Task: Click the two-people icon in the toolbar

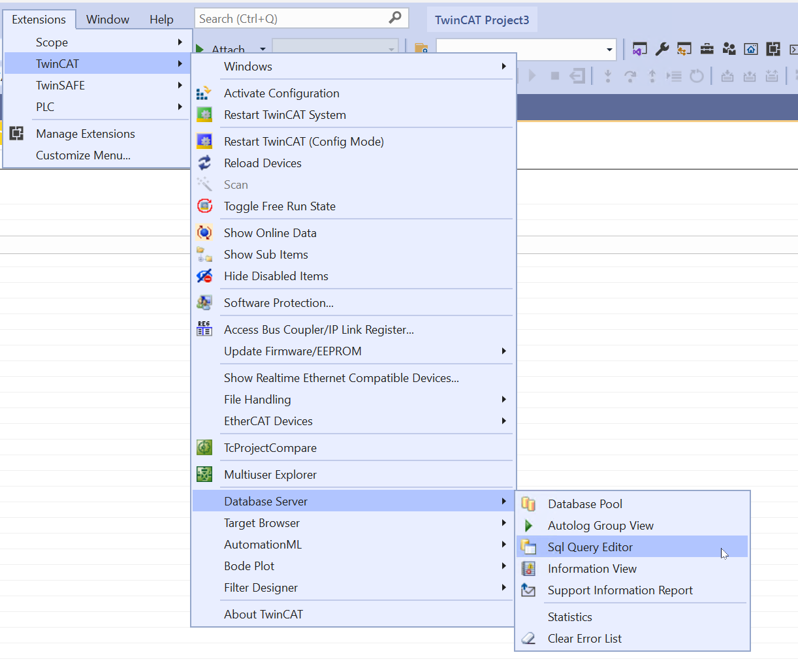Action: [x=729, y=49]
